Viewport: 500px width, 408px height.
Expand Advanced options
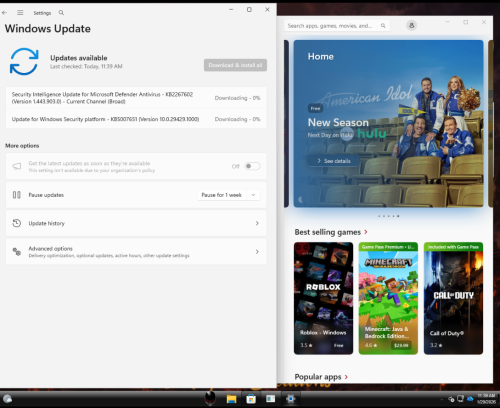pos(136,252)
